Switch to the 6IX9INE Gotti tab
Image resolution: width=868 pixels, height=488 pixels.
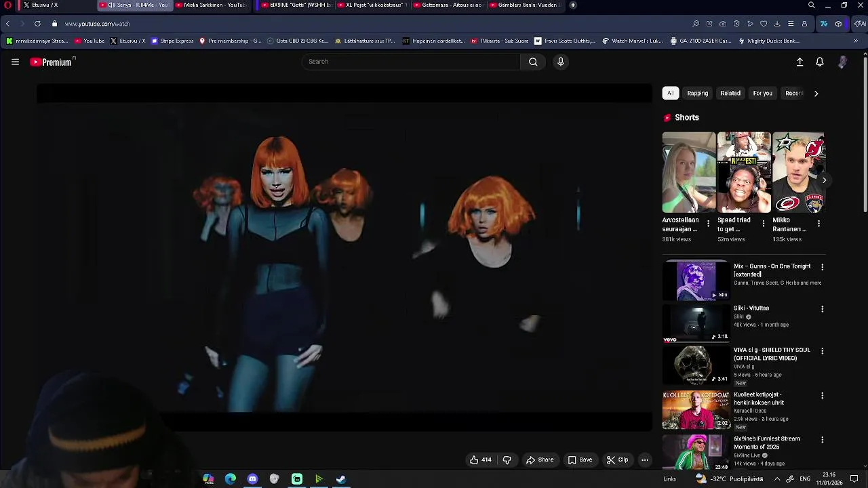296,5
